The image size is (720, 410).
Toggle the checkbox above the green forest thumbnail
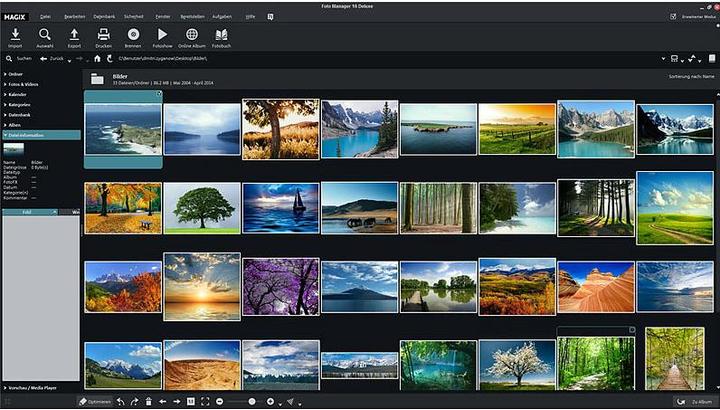point(632,330)
